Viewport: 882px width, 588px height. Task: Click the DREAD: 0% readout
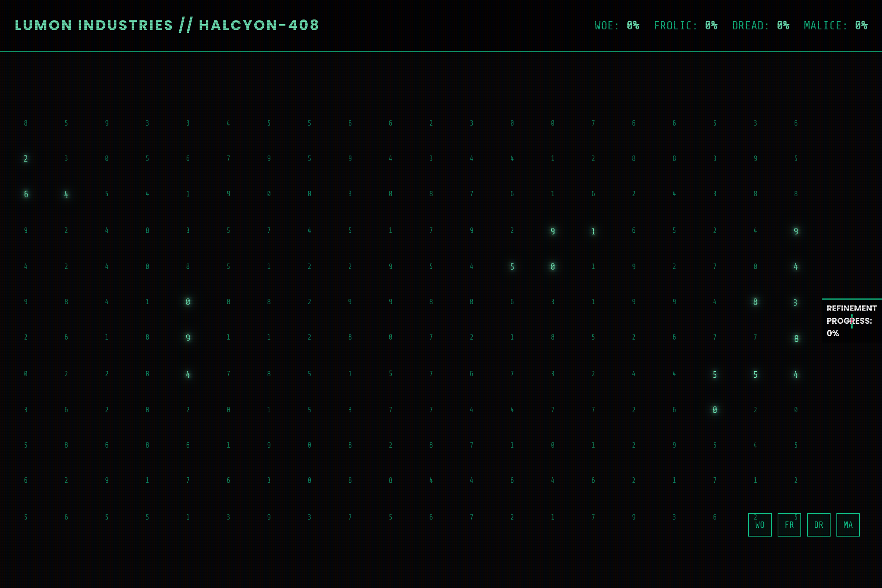tap(760, 25)
